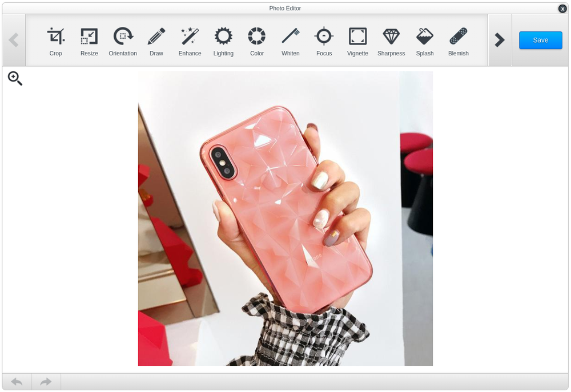Select the Whiten tool
Image resolution: width=571 pixels, height=392 pixels.
(290, 40)
